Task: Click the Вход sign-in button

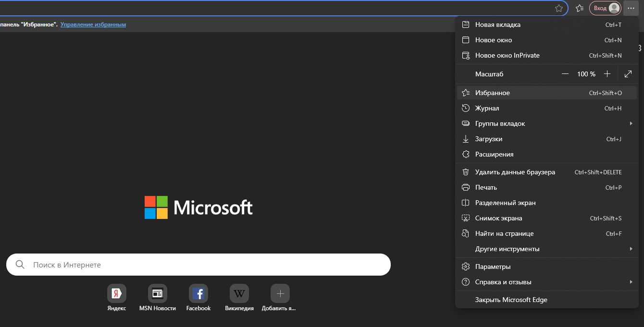Action: [605, 8]
